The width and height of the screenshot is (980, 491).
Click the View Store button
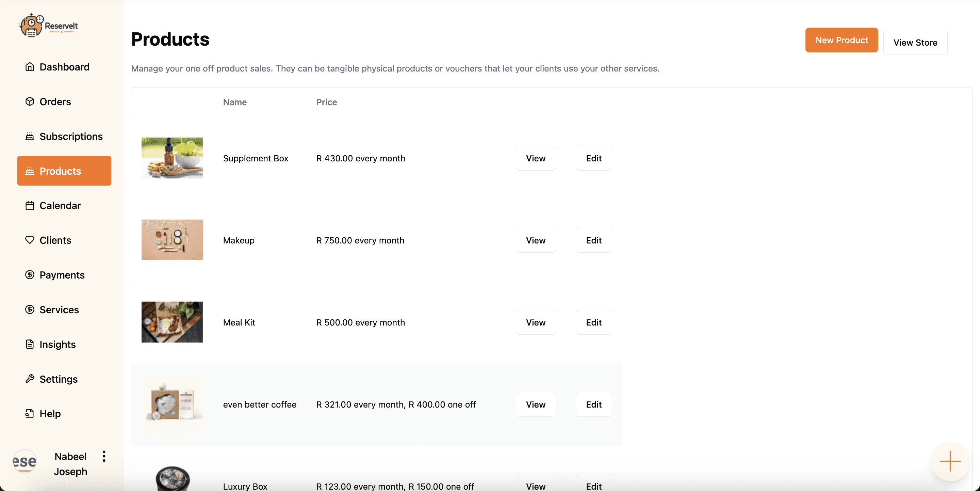click(x=915, y=42)
